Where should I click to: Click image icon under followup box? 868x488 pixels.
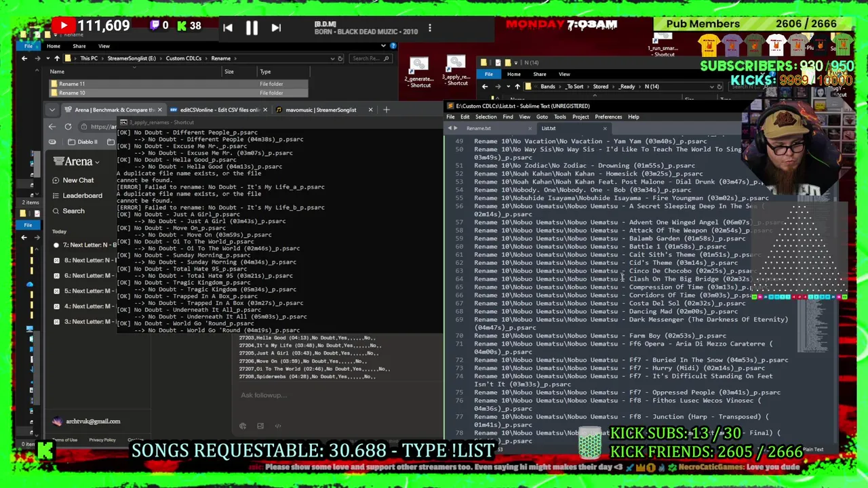[x=260, y=426]
